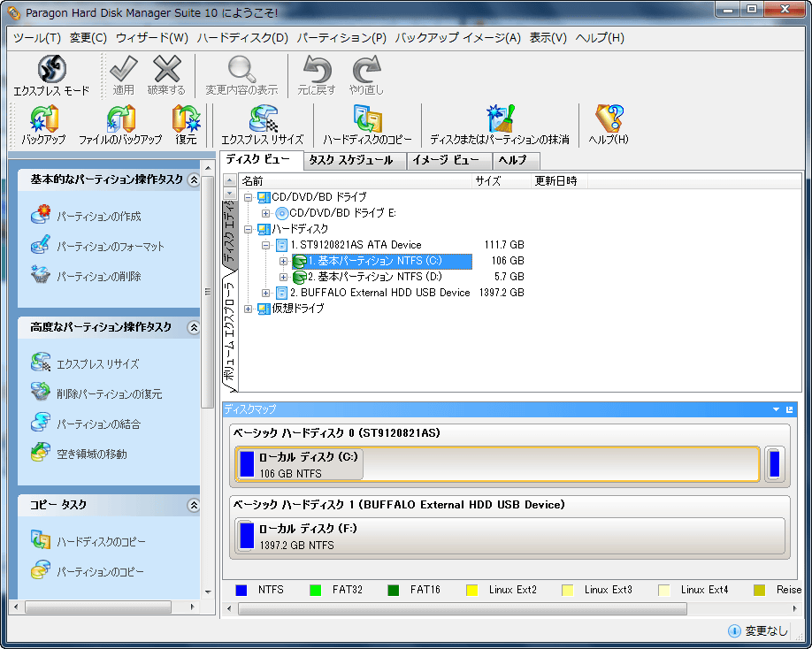Screen dimensions: 812x649
Task: Click the 破棄する discard X icon
Action: (x=166, y=68)
